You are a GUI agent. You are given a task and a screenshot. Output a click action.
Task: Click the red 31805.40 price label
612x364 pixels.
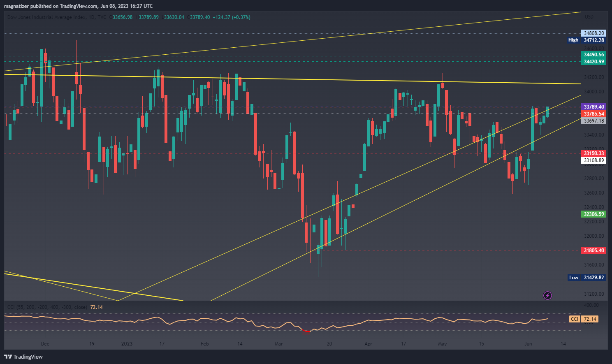pos(593,250)
